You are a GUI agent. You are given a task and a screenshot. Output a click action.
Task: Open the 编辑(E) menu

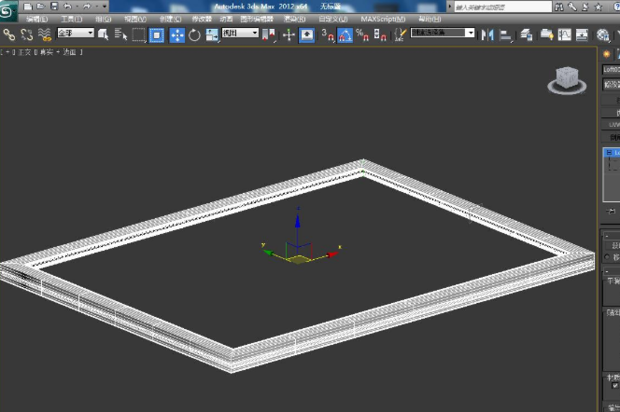(x=37, y=19)
